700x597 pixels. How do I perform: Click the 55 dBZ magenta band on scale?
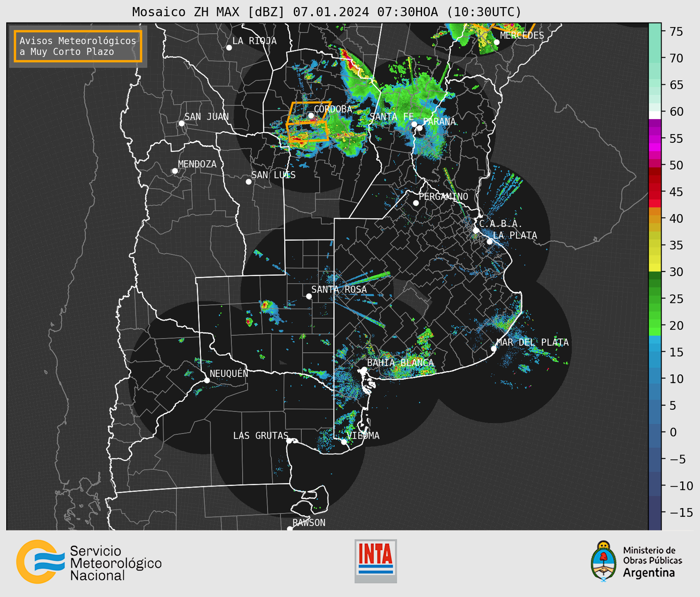click(655, 138)
